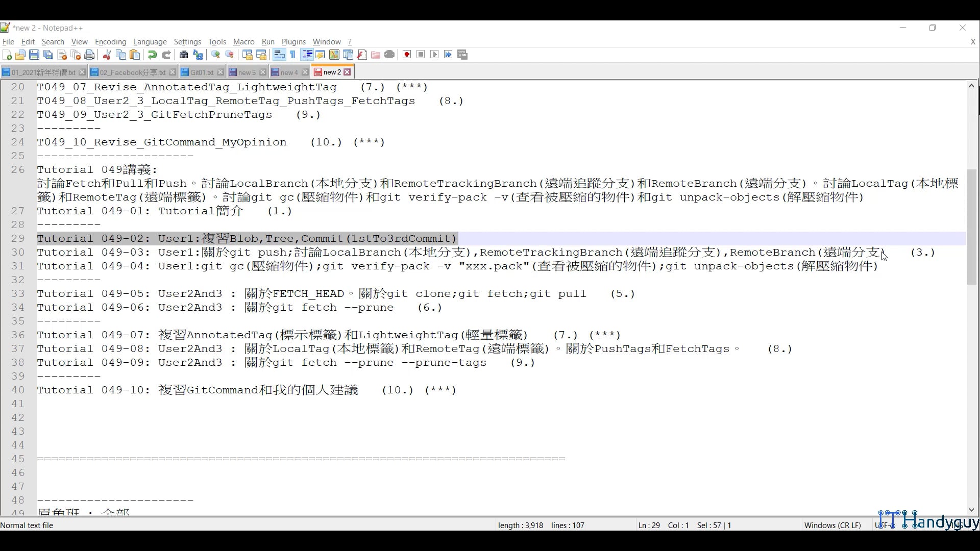The image size is (980, 551).
Task: Redo the last edit
Action: tap(166, 55)
